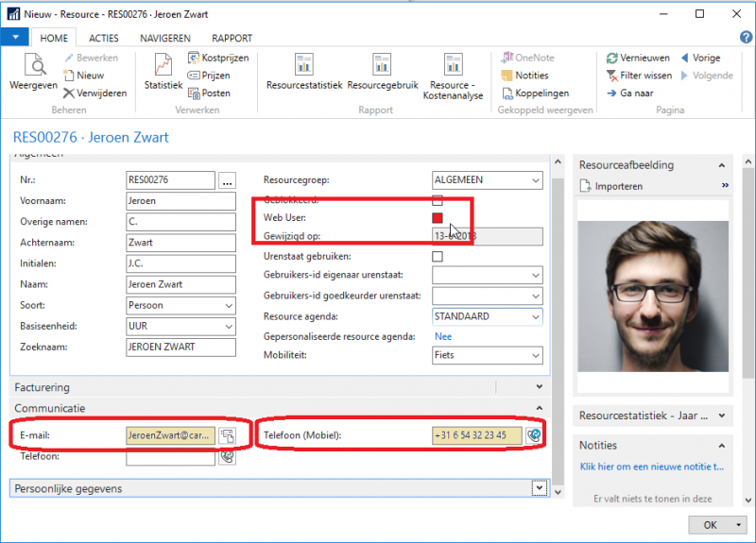This screenshot has height=543, width=756.
Task: Click the OneNote ribbon icon
Action: coord(527,58)
